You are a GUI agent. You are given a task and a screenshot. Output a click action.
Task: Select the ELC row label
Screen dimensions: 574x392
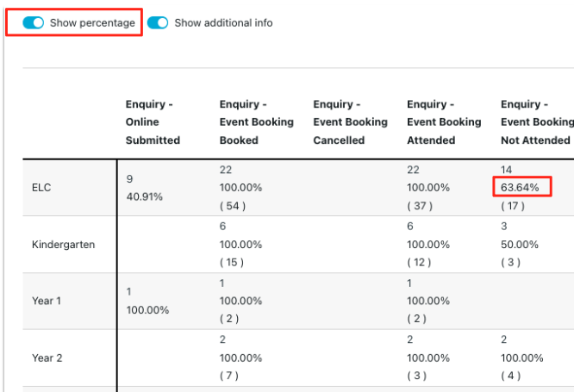(42, 187)
